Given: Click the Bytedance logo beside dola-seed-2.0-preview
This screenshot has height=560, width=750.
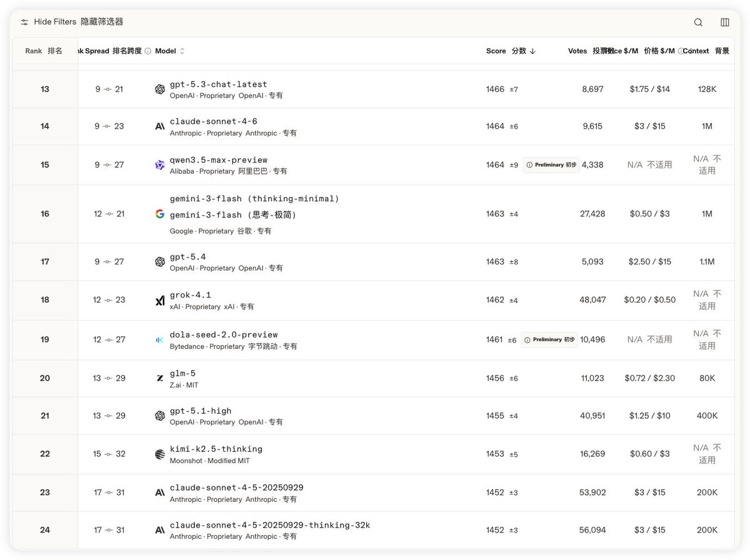Looking at the screenshot, I should [x=160, y=340].
